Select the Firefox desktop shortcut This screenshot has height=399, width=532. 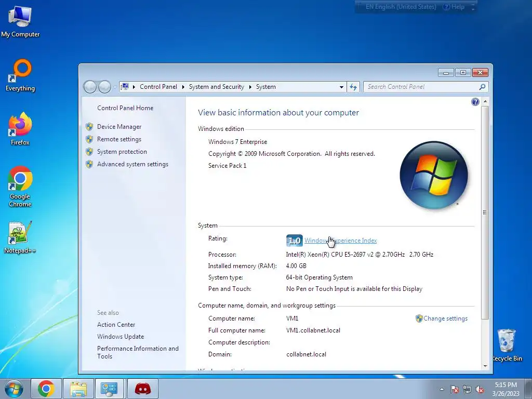coord(20,129)
